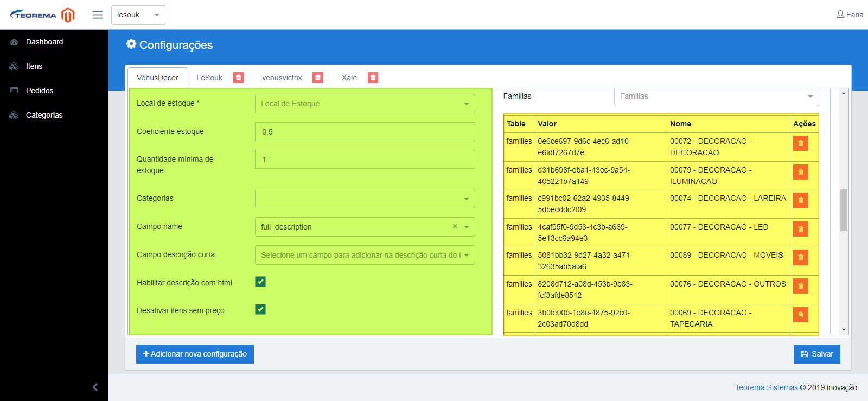The width and height of the screenshot is (868, 401).
Task: Select the VenusDecor tab
Action: click(x=157, y=78)
